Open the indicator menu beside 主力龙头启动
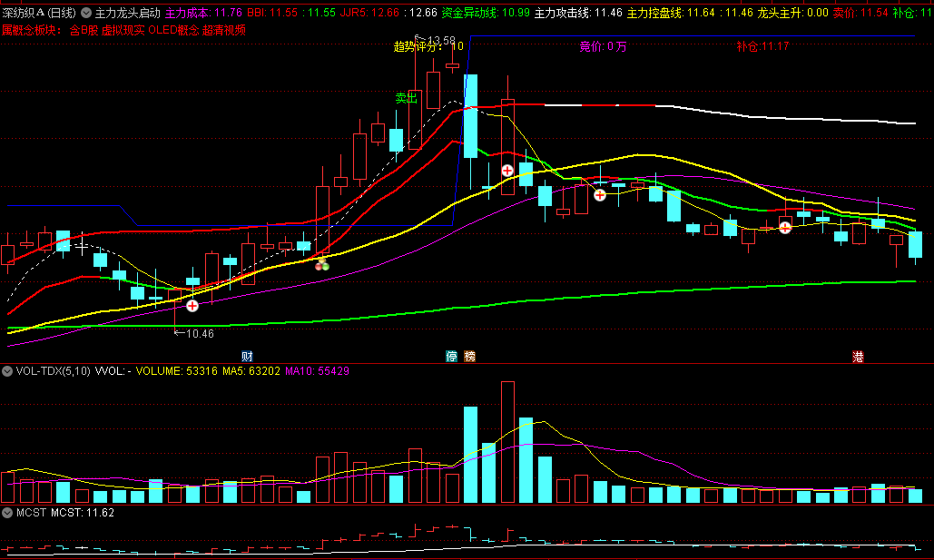Viewport: 934px width, 560px height. pyautogui.click(x=86, y=13)
